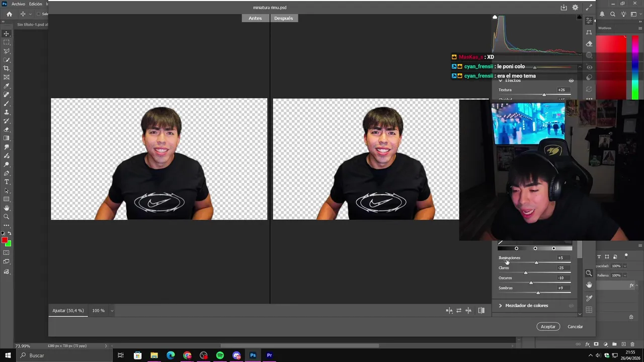Select the Lasso tool

coord(7,51)
